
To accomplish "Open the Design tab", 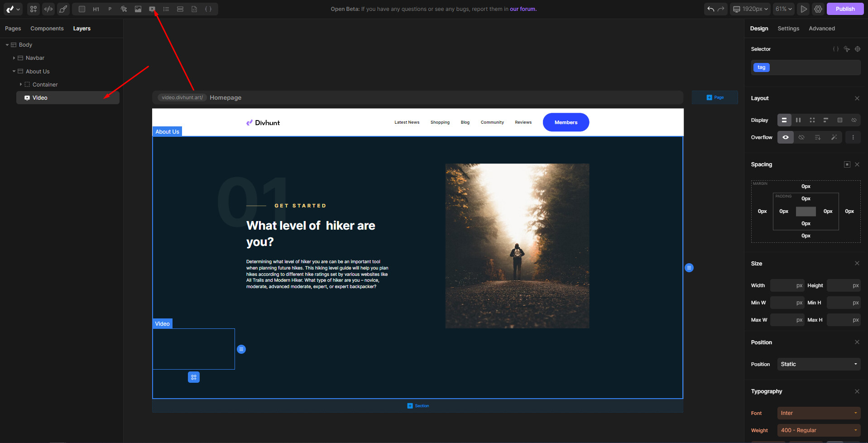I will (759, 29).
